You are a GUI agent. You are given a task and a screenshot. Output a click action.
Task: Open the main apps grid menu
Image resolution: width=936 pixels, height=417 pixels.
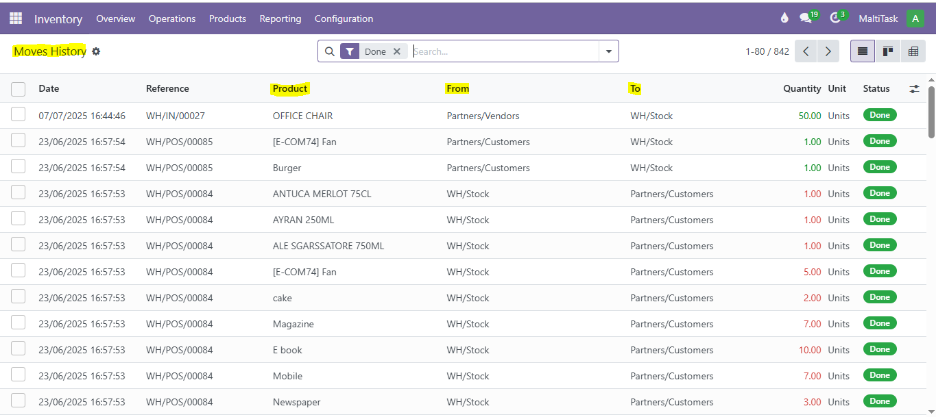coord(16,18)
